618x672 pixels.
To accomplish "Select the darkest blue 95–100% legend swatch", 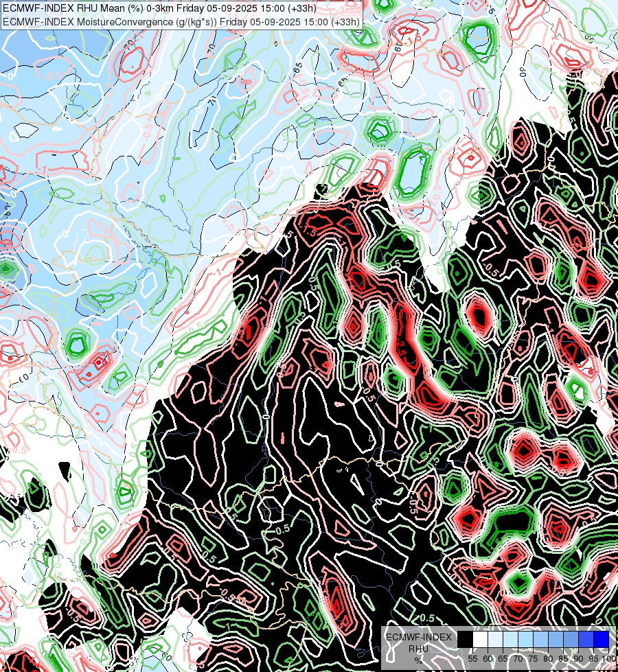I will tap(602, 639).
